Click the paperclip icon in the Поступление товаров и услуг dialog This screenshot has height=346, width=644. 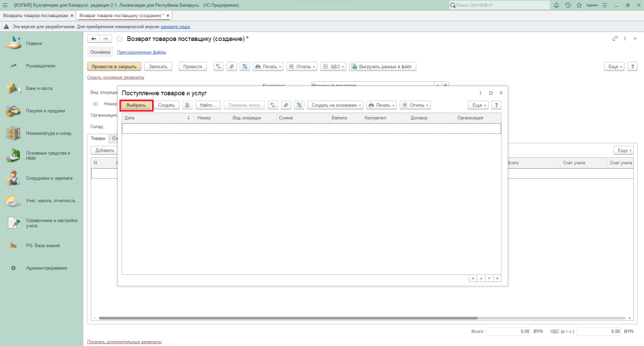[286, 105]
